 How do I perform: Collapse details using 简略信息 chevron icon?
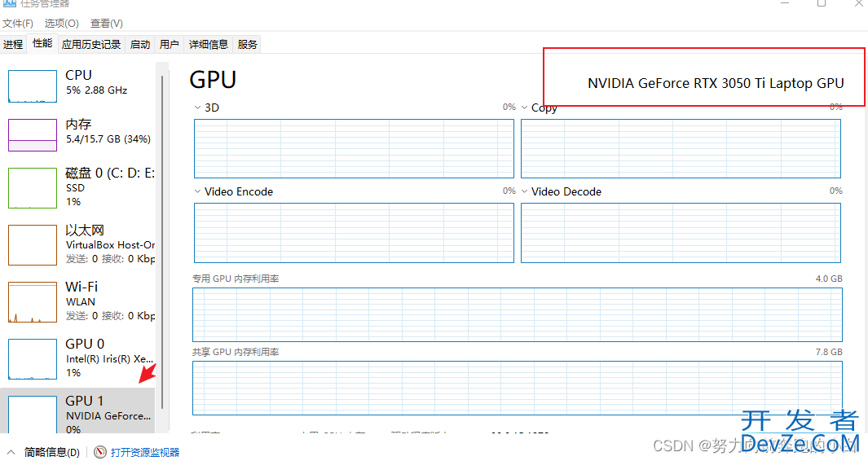coord(11,452)
